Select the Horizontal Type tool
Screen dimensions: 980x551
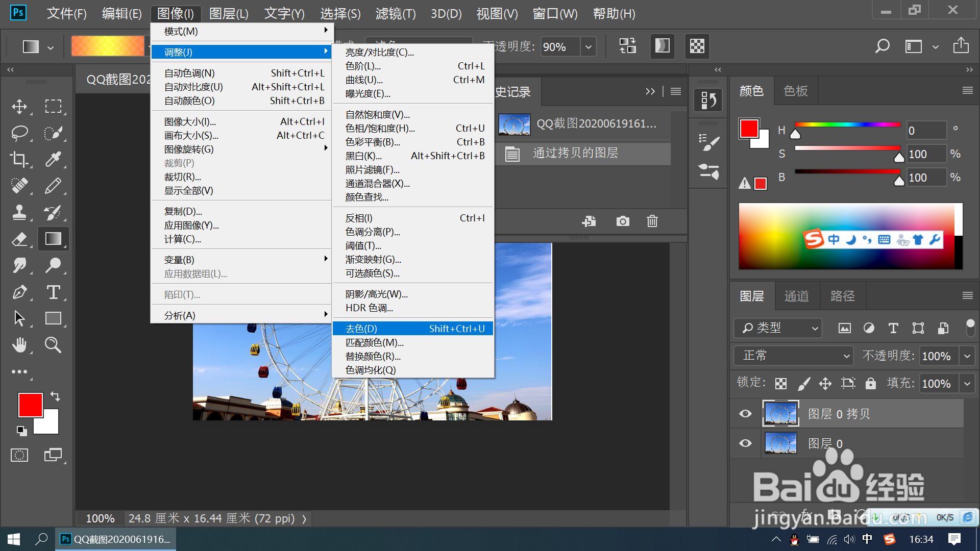click(53, 292)
